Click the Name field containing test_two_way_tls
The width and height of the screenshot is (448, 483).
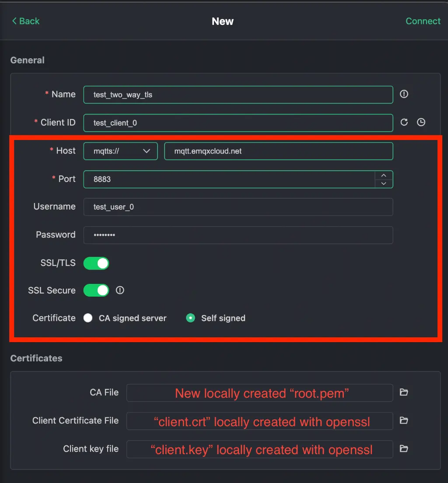(238, 94)
